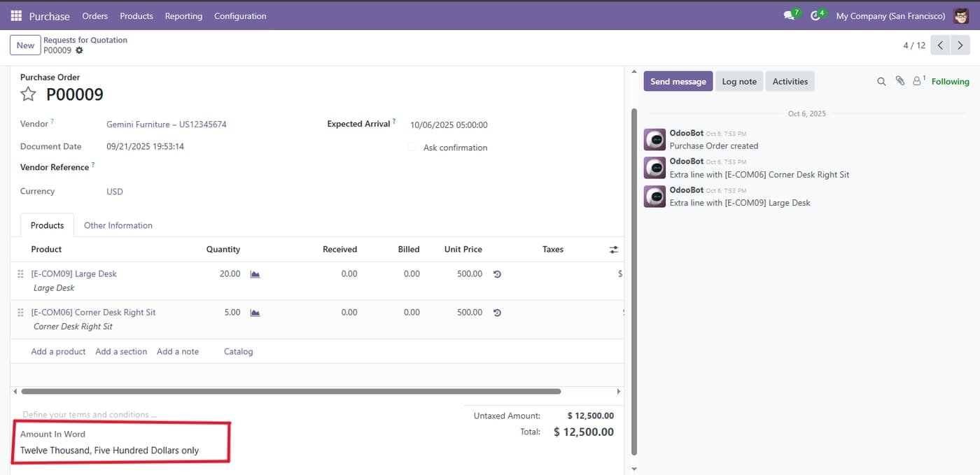The height and width of the screenshot is (475, 980).
Task: Open the Reporting menu
Action: [183, 16]
